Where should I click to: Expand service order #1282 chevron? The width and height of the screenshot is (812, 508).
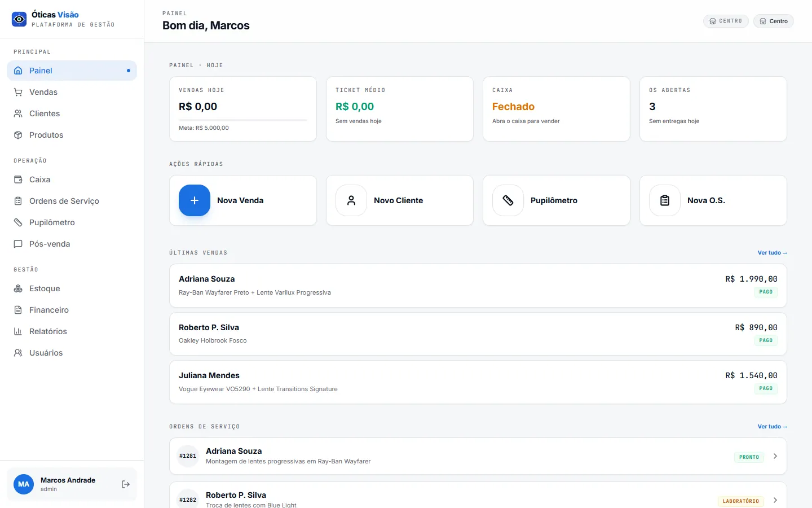[775, 500]
